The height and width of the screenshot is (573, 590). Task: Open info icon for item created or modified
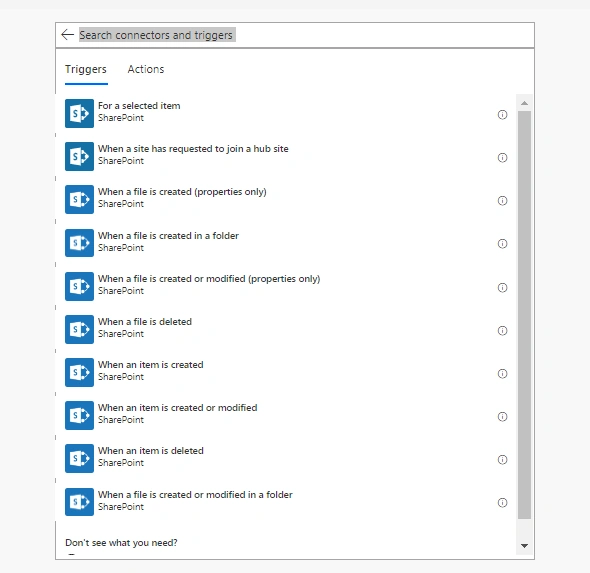point(502,416)
